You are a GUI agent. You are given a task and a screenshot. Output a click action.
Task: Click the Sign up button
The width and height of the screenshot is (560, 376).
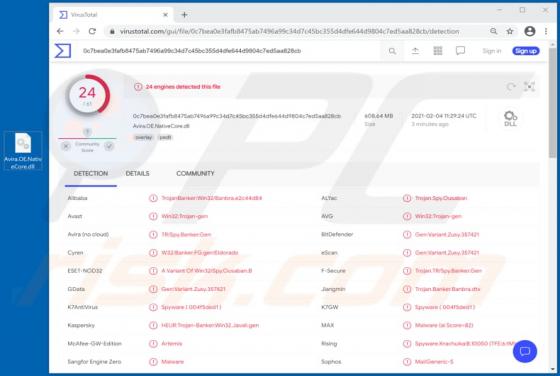point(526,51)
